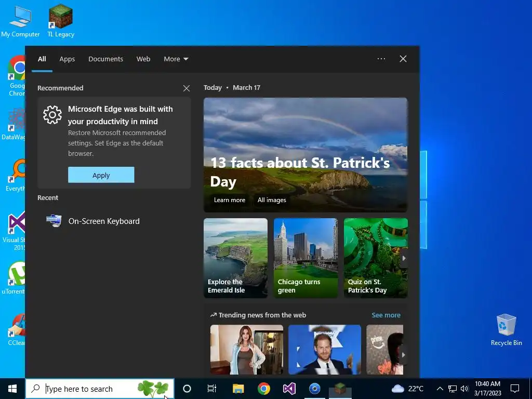
Task: Click shamrock icon in search box
Action: 153,389
